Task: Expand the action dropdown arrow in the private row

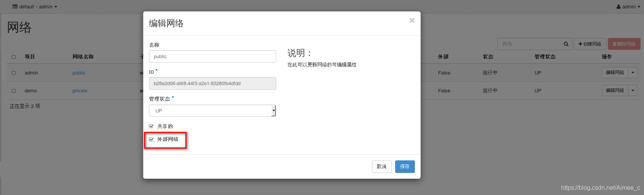Action: tap(633, 90)
